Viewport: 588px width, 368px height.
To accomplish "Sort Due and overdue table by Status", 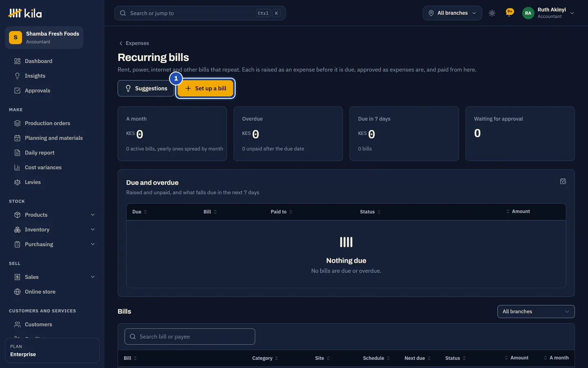I will pos(370,212).
